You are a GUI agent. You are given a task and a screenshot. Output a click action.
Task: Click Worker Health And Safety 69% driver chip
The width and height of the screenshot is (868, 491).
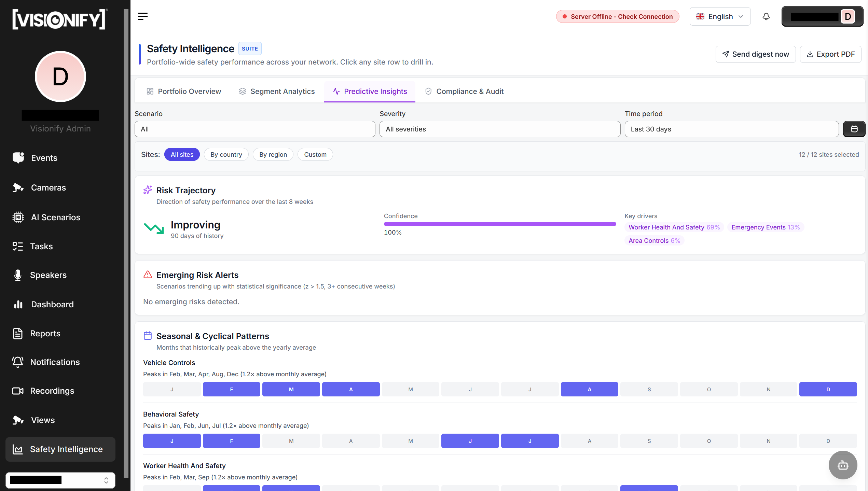[674, 227]
